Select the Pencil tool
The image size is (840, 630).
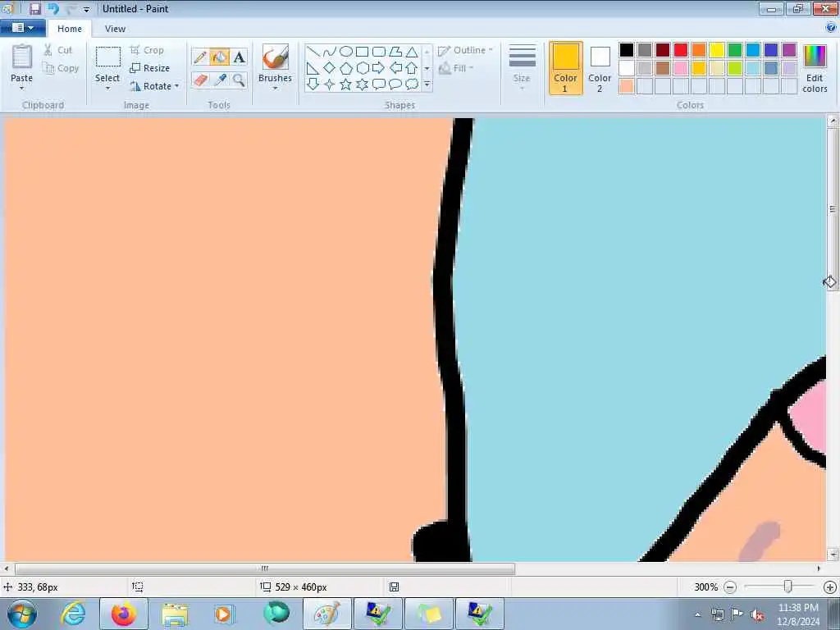(x=200, y=57)
